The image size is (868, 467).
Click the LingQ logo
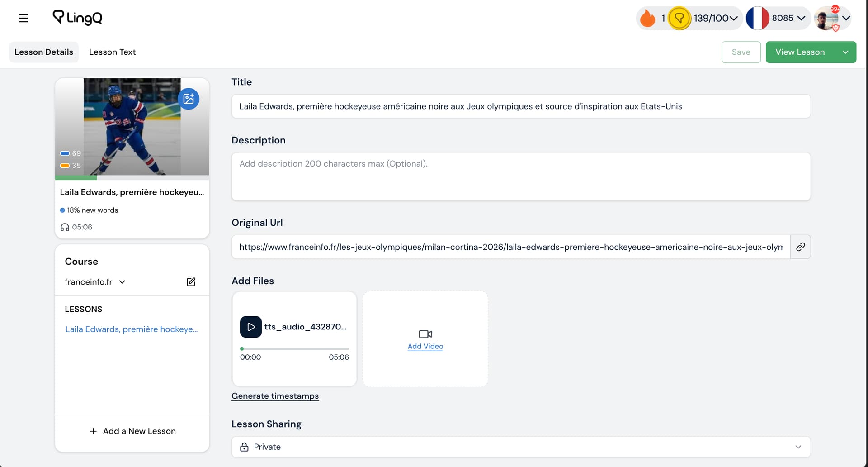click(x=77, y=18)
